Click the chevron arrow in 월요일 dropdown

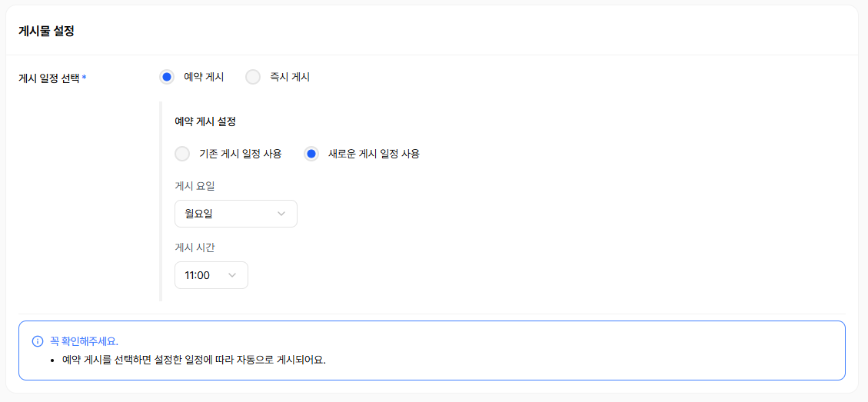pyautogui.click(x=281, y=214)
